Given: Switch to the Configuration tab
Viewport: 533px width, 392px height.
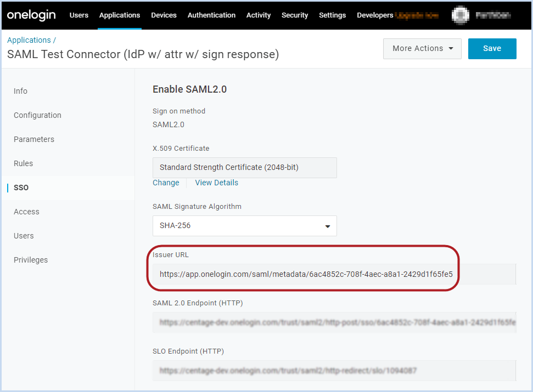Looking at the screenshot, I should tap(37, 115).
